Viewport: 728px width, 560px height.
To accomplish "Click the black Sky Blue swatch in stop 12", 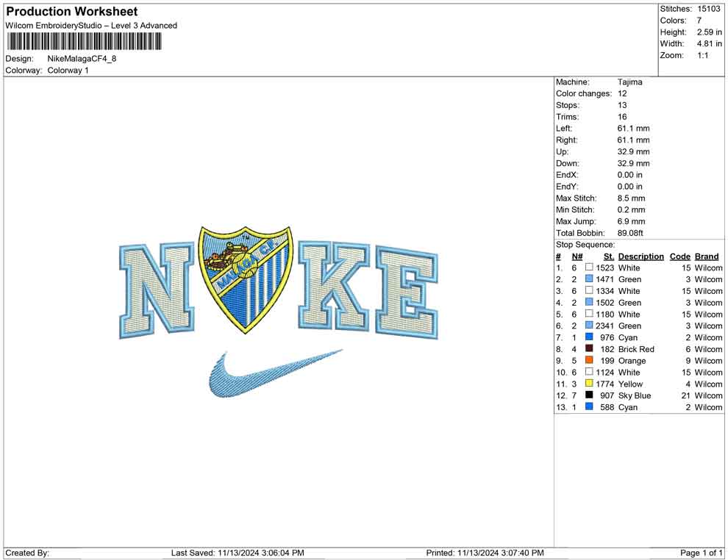I will 589,395.
